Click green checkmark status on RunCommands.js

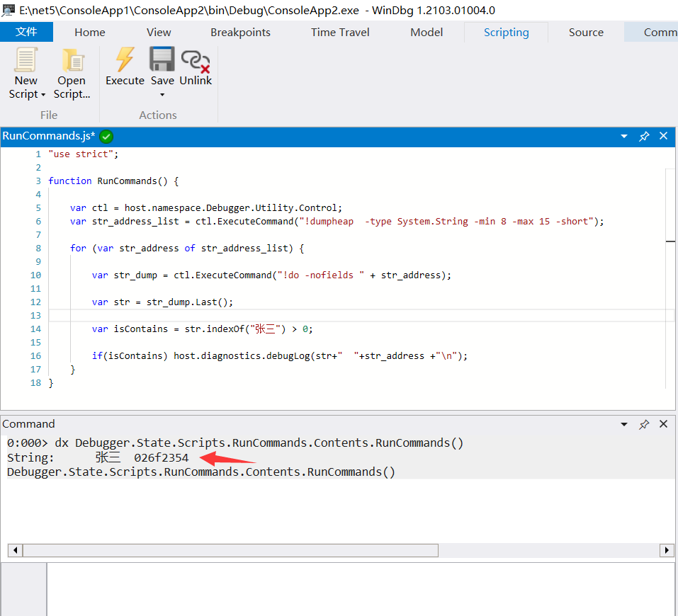(107, 137)
